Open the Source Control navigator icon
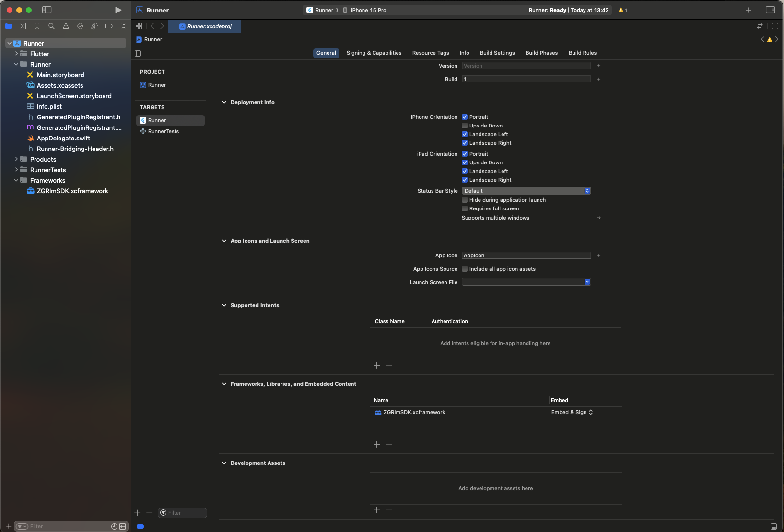The width and height of the screenshot is (784, 532). tap(23, 26)
